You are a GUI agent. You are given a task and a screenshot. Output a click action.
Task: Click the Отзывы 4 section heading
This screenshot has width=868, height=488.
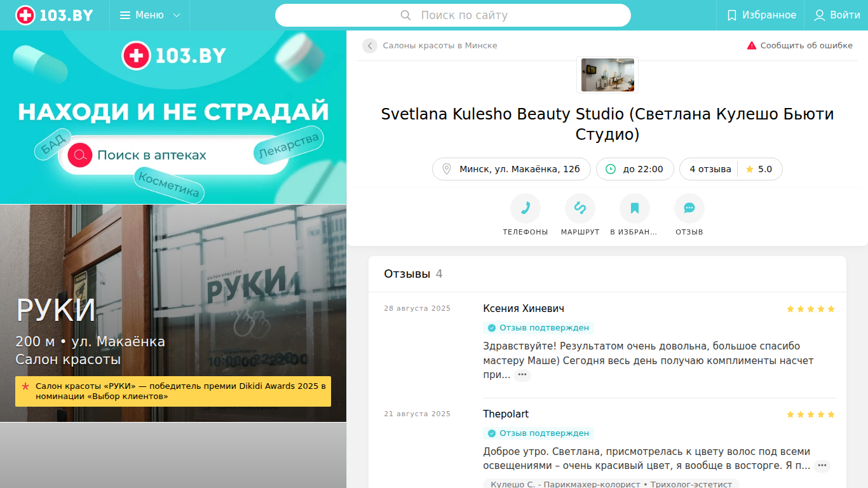(x=413, y=274)
